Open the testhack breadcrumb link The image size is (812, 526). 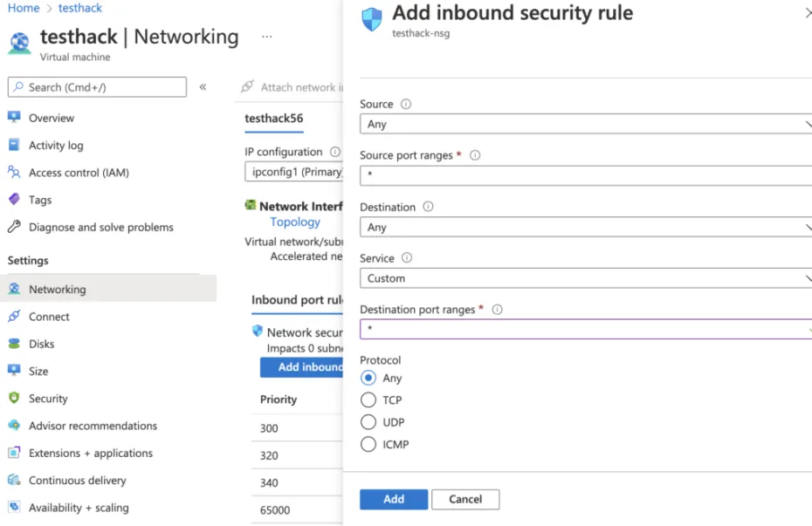click(x=80, y=8)
